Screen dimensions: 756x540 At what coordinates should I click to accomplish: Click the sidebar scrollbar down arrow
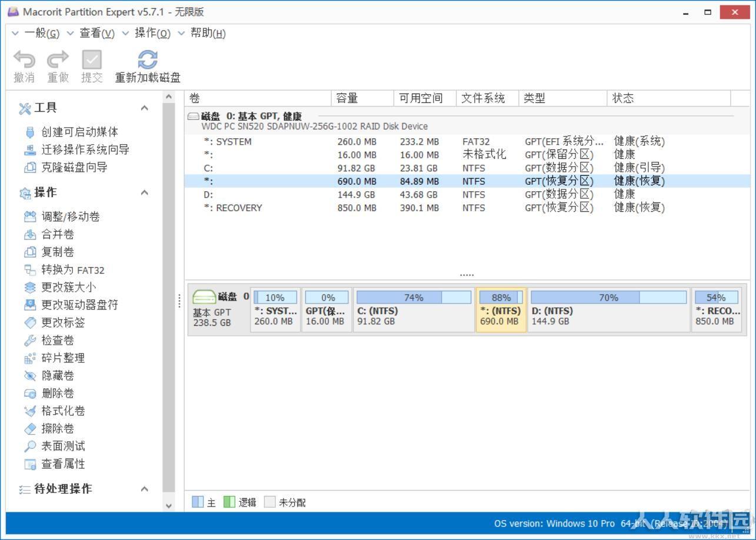tap(169, 505)
